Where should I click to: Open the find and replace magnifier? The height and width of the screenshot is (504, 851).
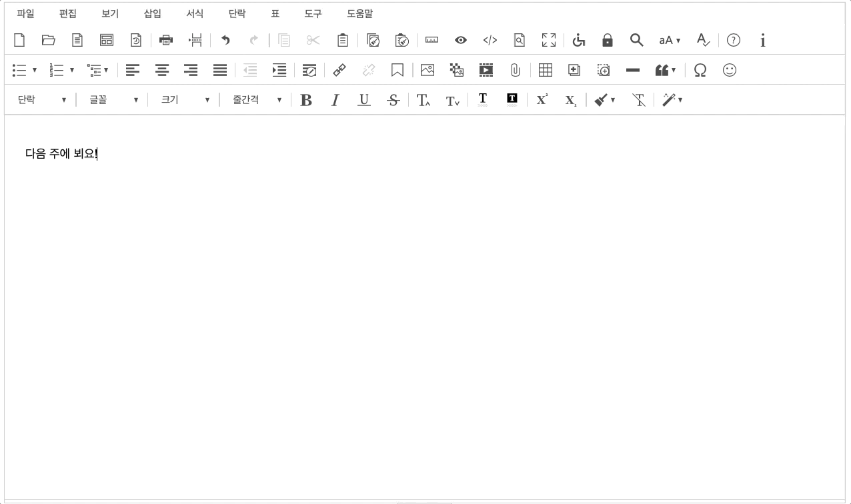point(636,41)
